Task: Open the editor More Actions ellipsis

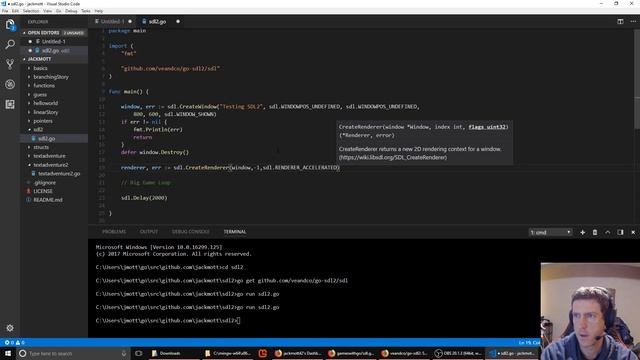Action: pos(633,21)
